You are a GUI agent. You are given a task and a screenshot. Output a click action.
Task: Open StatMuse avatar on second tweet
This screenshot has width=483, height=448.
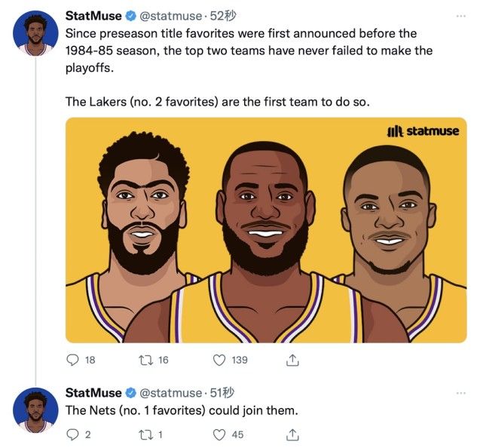(x=34, y=410)
